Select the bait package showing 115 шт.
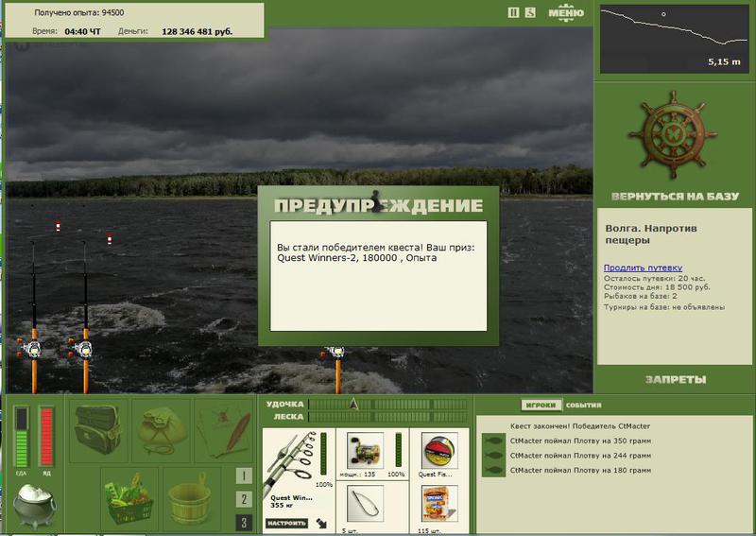 439,504
